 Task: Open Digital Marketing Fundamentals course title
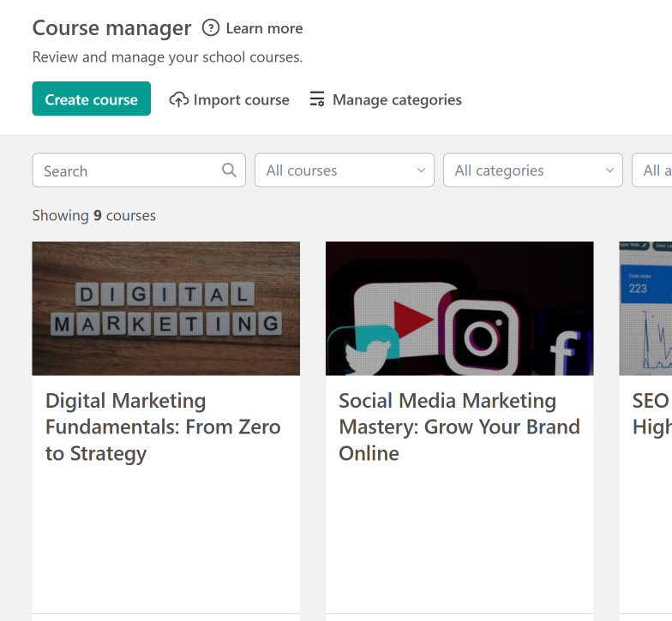[163, 427]
